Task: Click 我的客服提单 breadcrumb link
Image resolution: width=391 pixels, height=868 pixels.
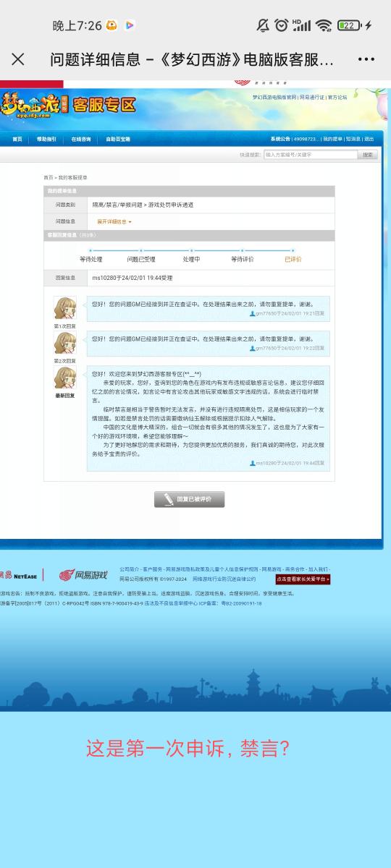Action: click(x=72, y=177)
